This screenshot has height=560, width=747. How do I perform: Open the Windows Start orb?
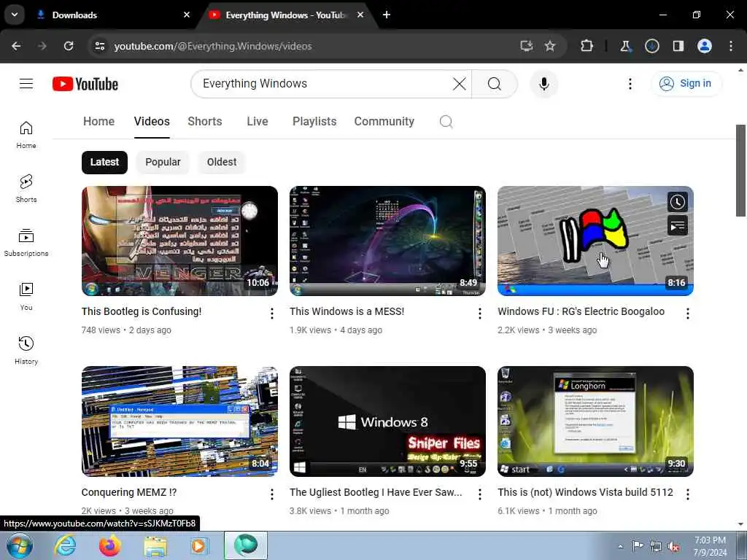point(20,545)
